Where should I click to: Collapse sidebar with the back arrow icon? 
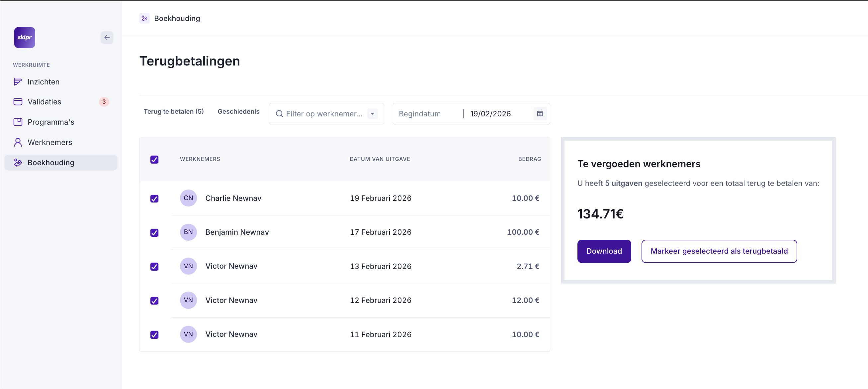(x=107, y=38)
